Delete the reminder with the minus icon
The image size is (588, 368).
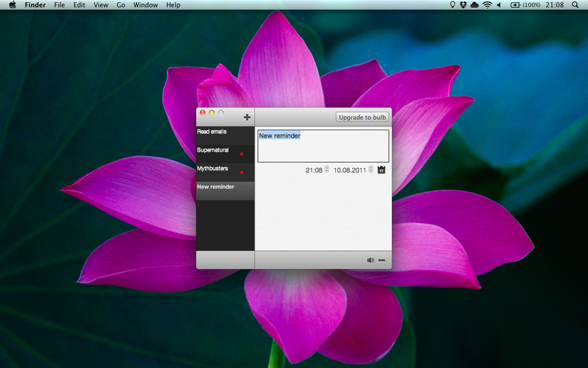click(x=381, y=260)
